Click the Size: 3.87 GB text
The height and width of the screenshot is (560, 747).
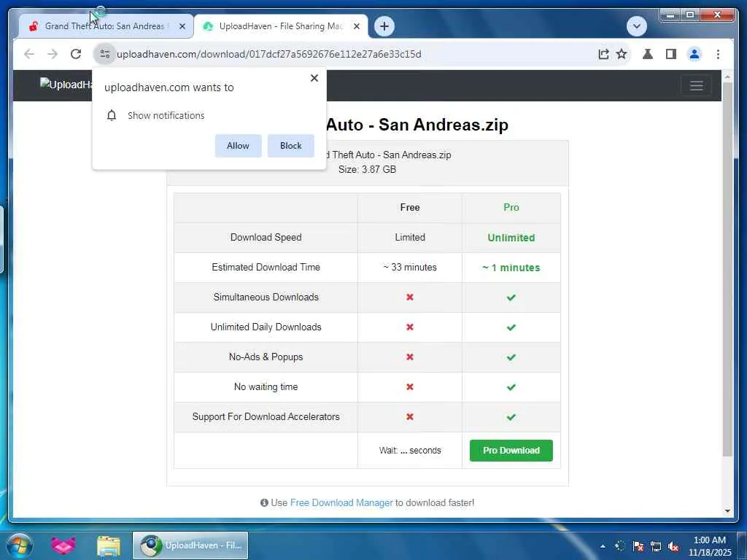(367, 169)
